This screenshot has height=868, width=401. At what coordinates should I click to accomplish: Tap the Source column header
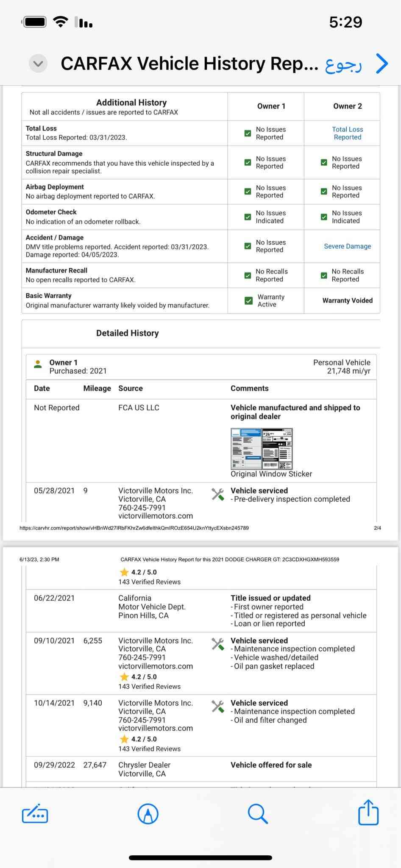point(131,388)
